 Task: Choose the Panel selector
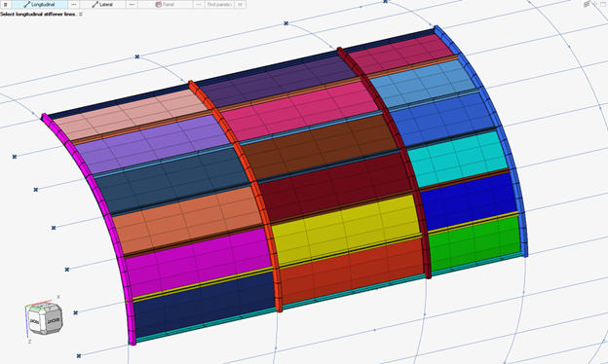click(166, 4)
